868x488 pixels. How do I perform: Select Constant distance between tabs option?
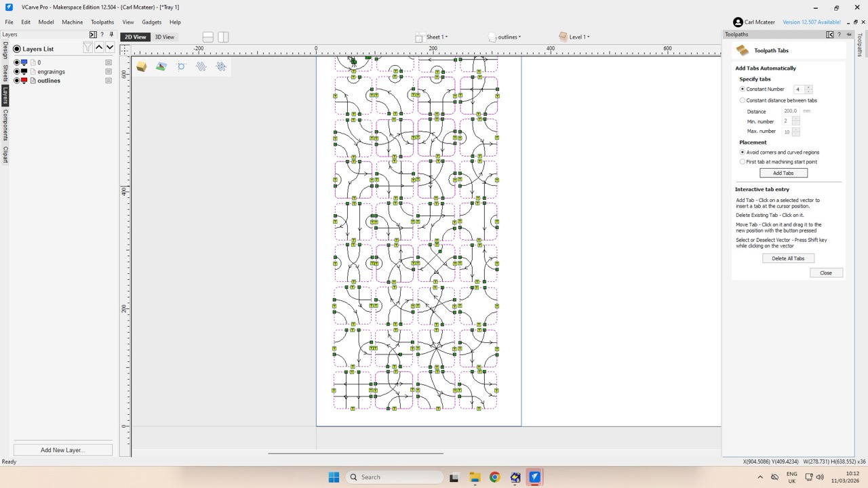click(743, 100)
